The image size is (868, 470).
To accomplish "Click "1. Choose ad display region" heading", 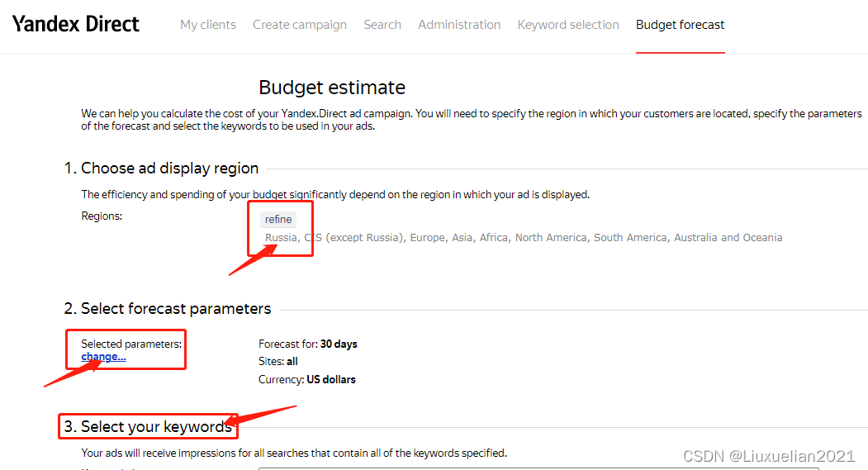I will tap(161, 169).
